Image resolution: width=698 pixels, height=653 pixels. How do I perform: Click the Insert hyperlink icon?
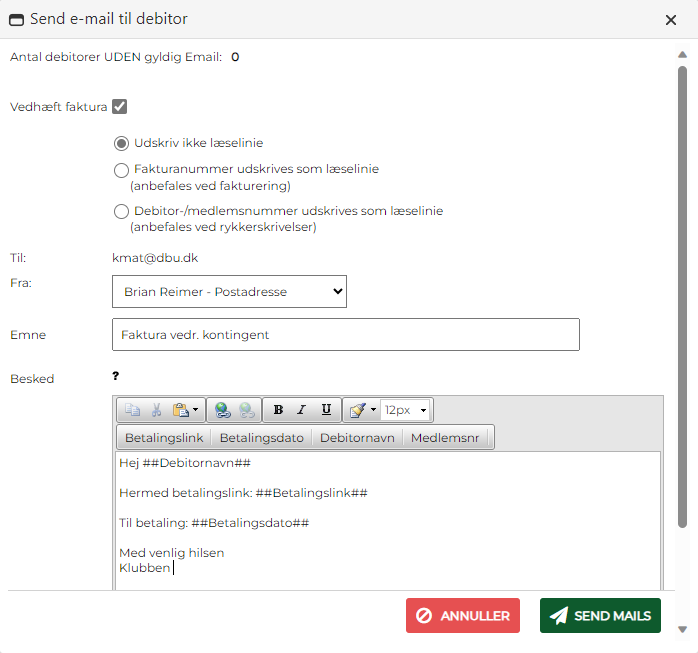[x=222, y=410]
